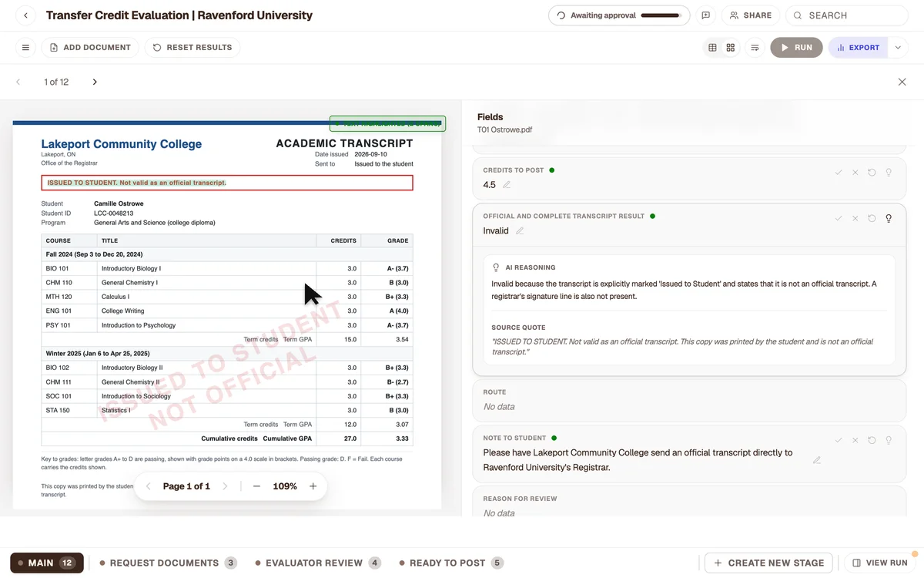Zoom in the transcript PDF
The width and height of the screenshot is (924, 578).
tap(313, 486)
